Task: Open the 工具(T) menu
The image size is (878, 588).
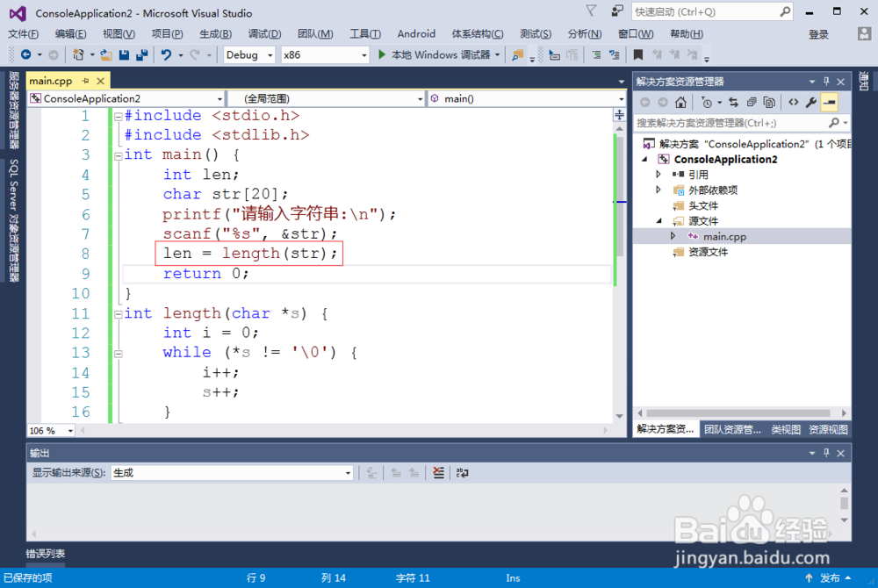Action: pyautogui.click(x=365, y=34)
